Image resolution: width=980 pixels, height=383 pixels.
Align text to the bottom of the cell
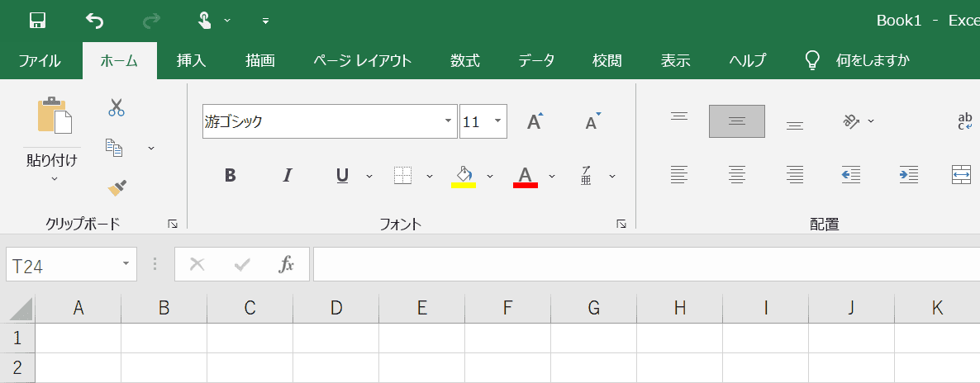click(x=794, y=125)
